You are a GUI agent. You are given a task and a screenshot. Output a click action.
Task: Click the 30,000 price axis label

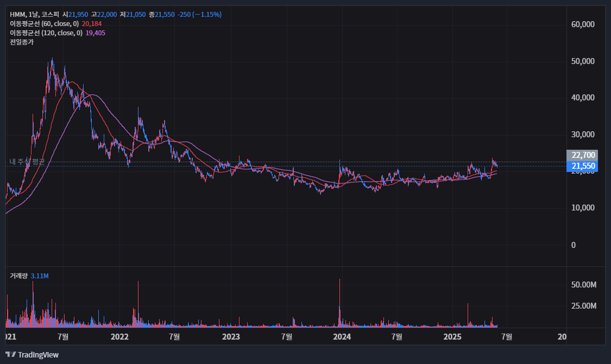(x=583, y=135)
